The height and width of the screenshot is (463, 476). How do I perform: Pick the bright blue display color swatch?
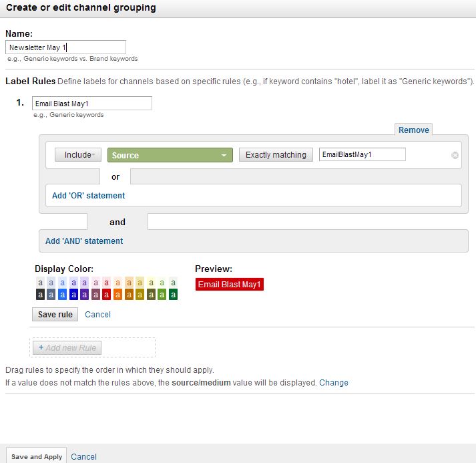click(x=62, y=294)
